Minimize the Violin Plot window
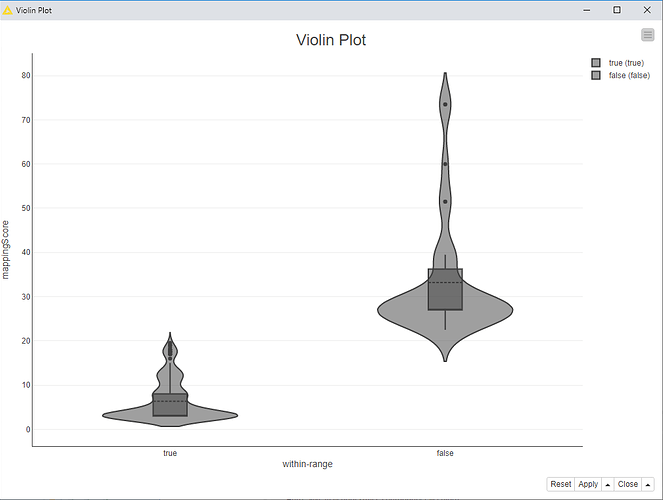 tap(586, 10)
